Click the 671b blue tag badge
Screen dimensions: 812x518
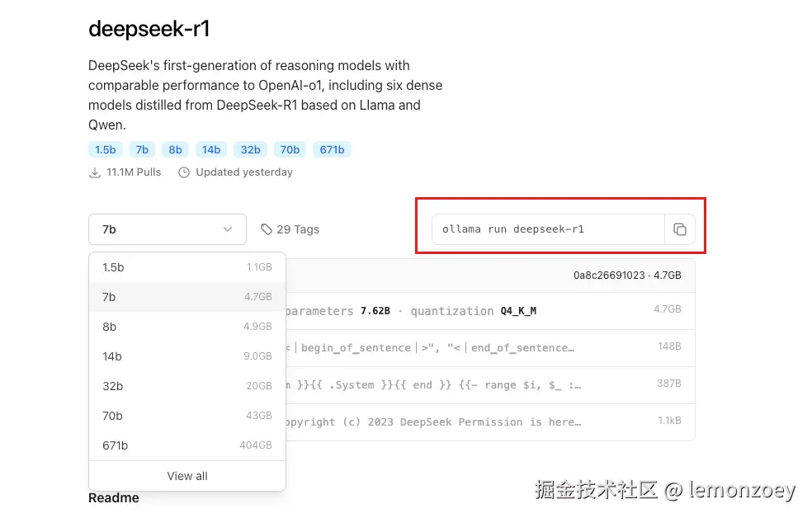(x=332, y=149)
